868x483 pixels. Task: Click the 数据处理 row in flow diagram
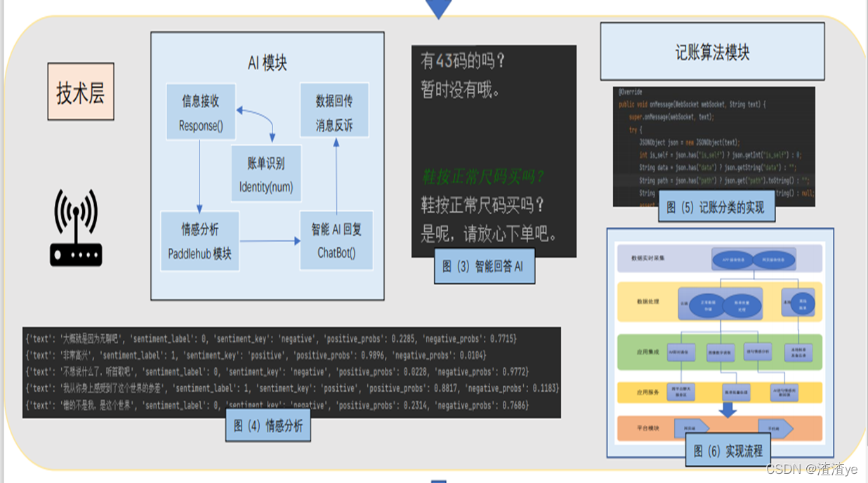pyautogui.click(x=719, y=302)
